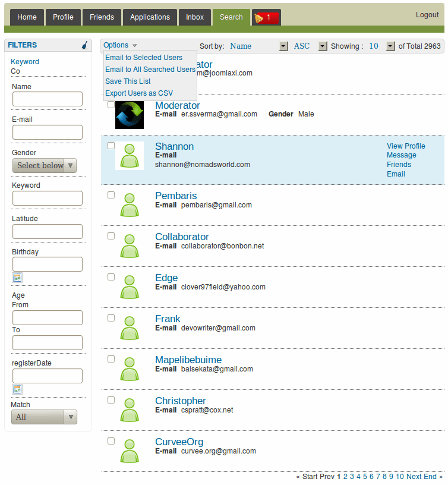Click the Next pagination link
Viewport: 448px width, 485px height.
[414, 477]
